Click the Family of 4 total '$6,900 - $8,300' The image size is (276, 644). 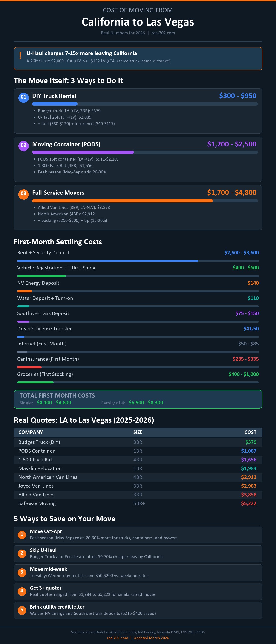pos(146,403)
